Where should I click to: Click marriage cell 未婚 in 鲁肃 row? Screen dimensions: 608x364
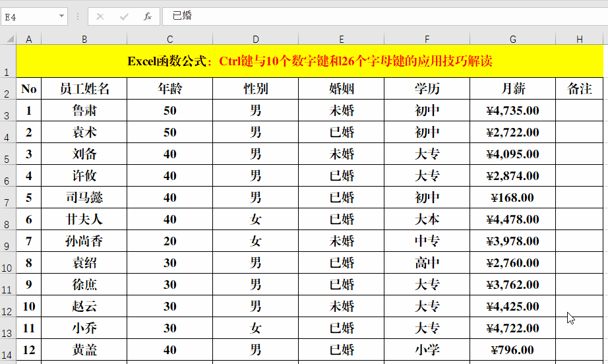341,111
